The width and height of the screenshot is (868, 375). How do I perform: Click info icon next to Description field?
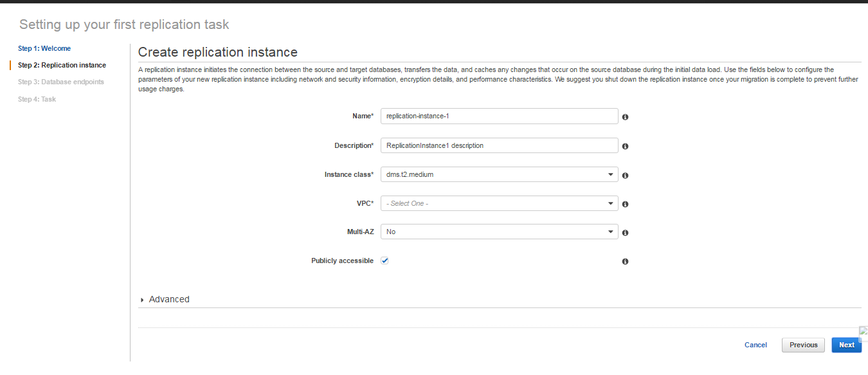click(625, 146)
